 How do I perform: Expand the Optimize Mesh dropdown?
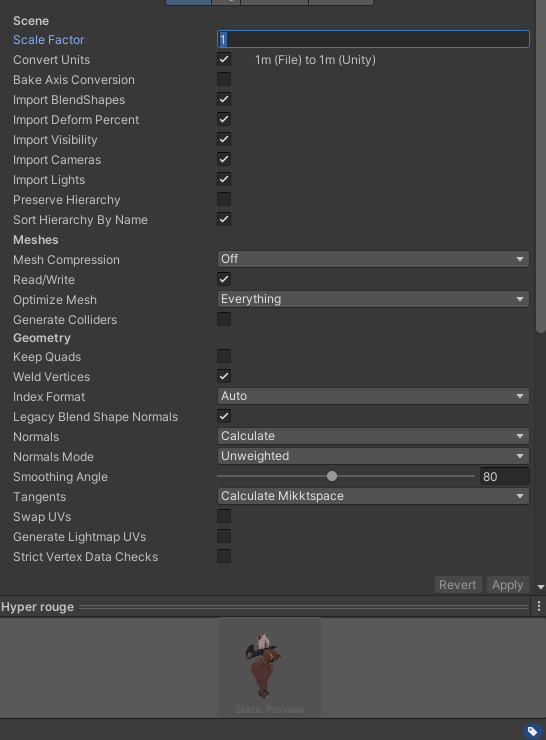point(373,299)
